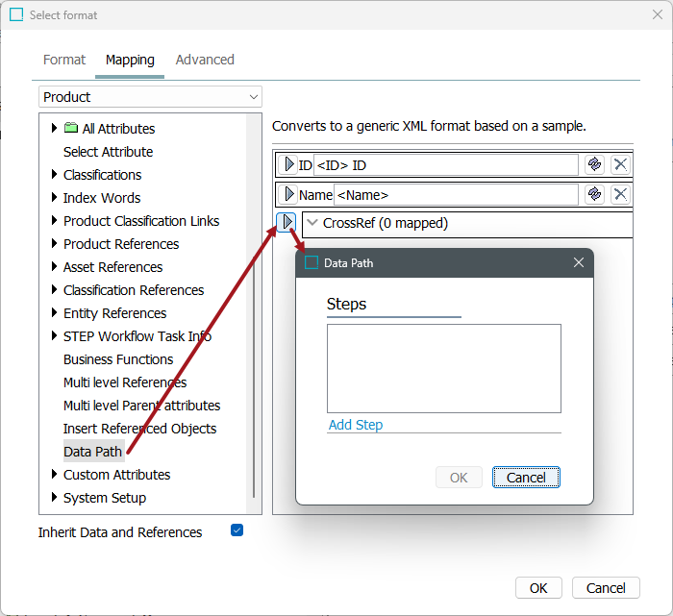
Task: Switch to the Advanced tab
Action: (205, 60)
